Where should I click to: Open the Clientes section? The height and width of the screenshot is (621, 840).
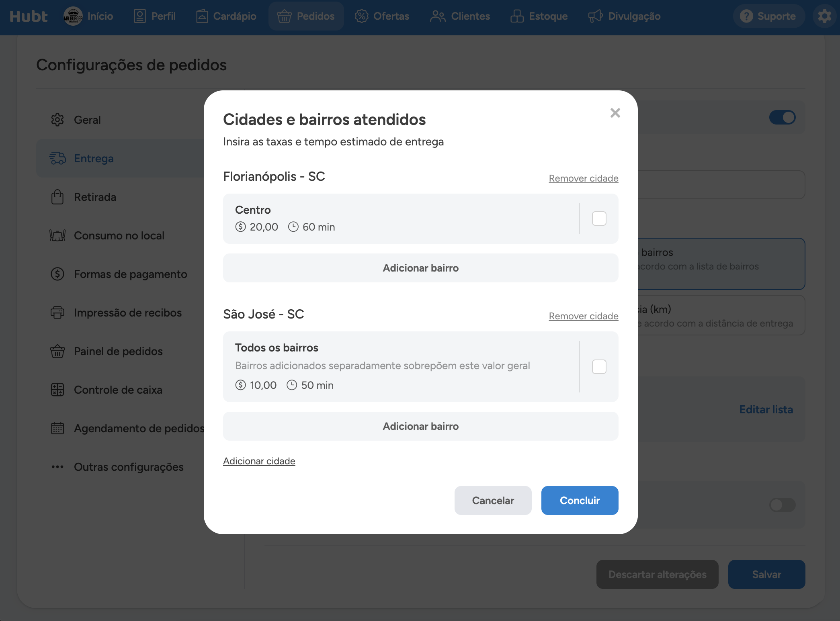pyautogui.click(x=460, y=16)
